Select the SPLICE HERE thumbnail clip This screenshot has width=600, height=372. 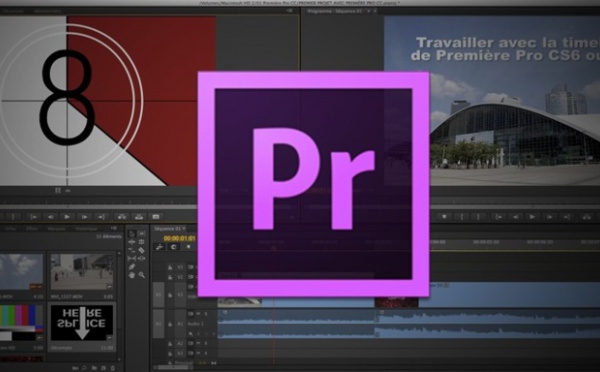point(82,323)
